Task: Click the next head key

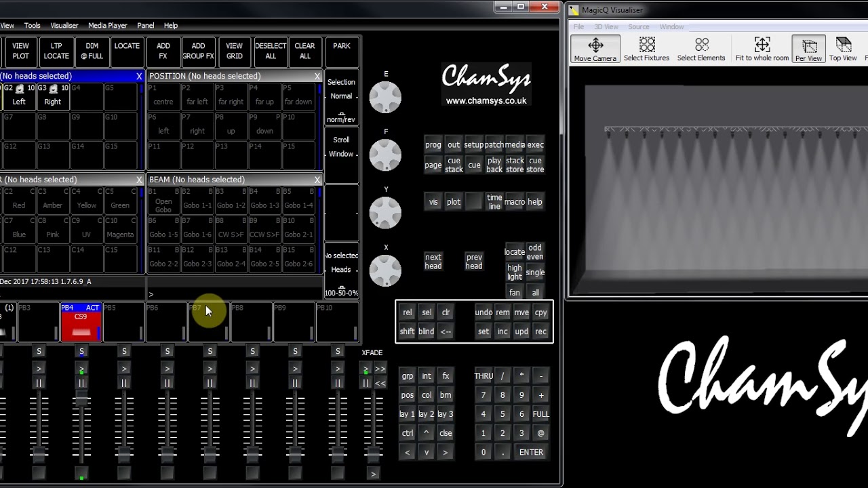Action: pos(433,262)
